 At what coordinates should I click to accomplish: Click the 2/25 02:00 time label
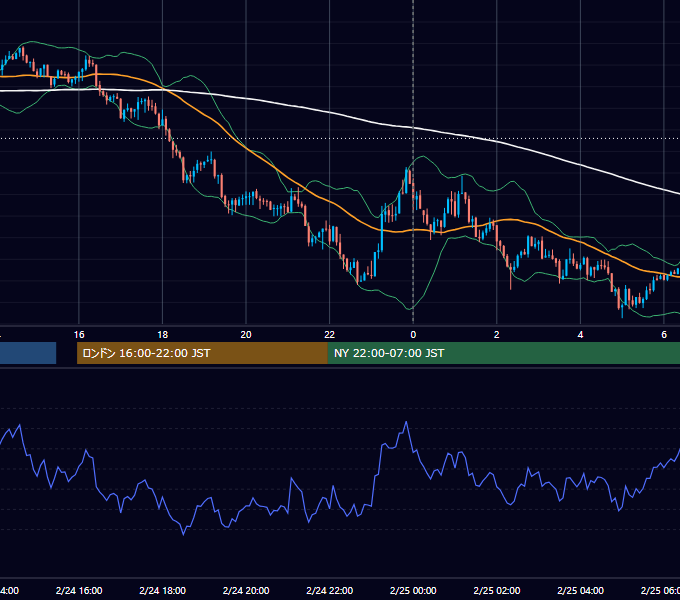497,590
